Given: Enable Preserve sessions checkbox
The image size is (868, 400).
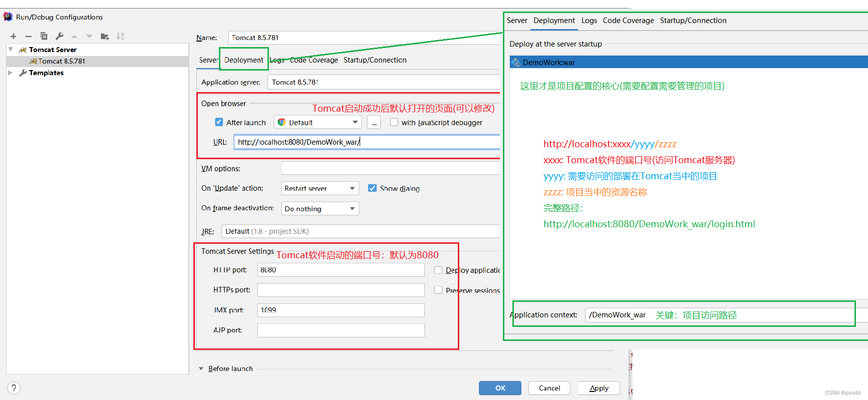Looking at the screenshot, I should click(438, 290).
